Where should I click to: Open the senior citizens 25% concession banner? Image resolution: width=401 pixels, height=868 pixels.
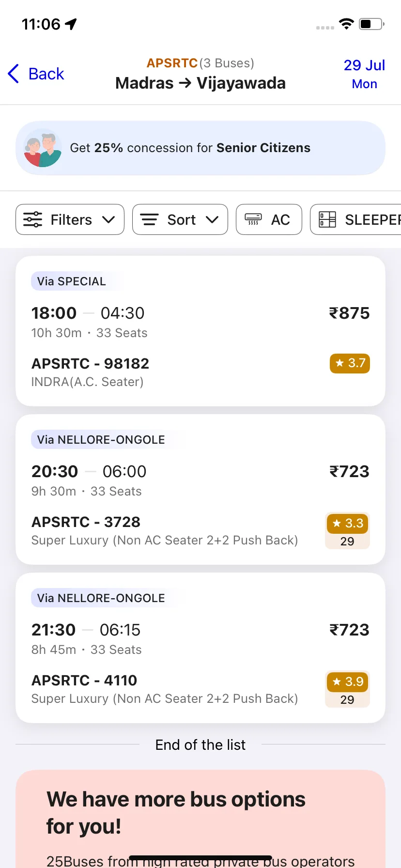[200, 148]
